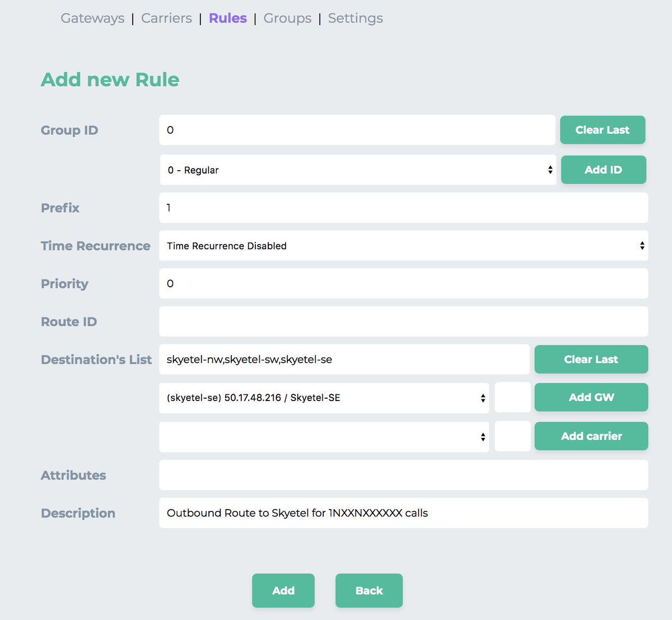The width and height of the screenshot is (672, 620).
Task: Click the Description input field
Action: [403, 513]
